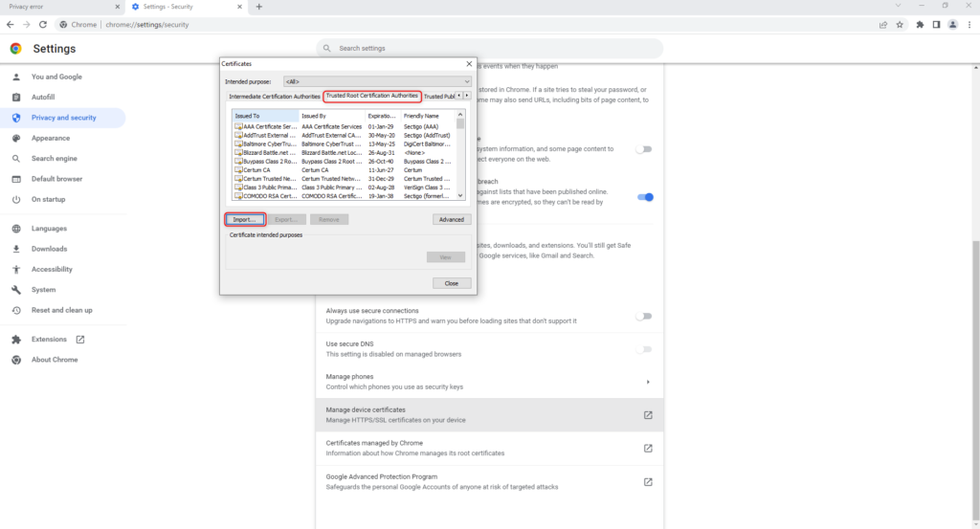This screenshot has width=980, height=529.
Task: Click the Downloads arrow icon
Action: pyautogui.click(x=16, y=249)
